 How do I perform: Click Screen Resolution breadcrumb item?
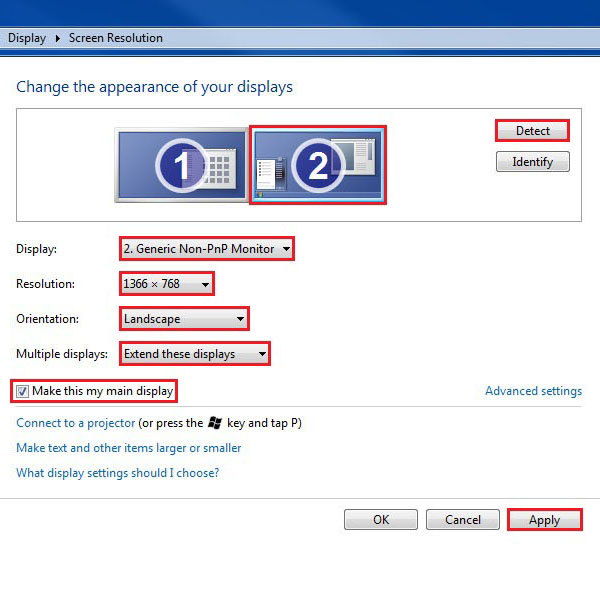pos(116,38)
